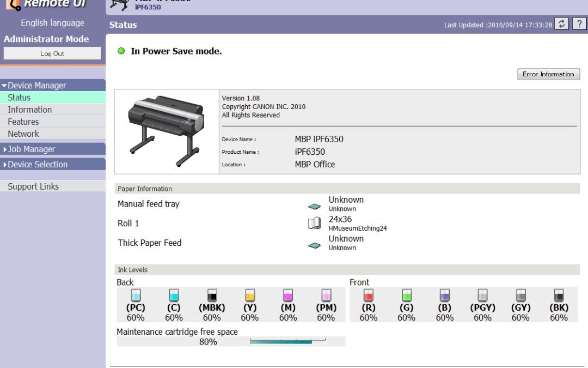
Task: Click the Manual feed tray paper icon
Action: coord(314,207)
